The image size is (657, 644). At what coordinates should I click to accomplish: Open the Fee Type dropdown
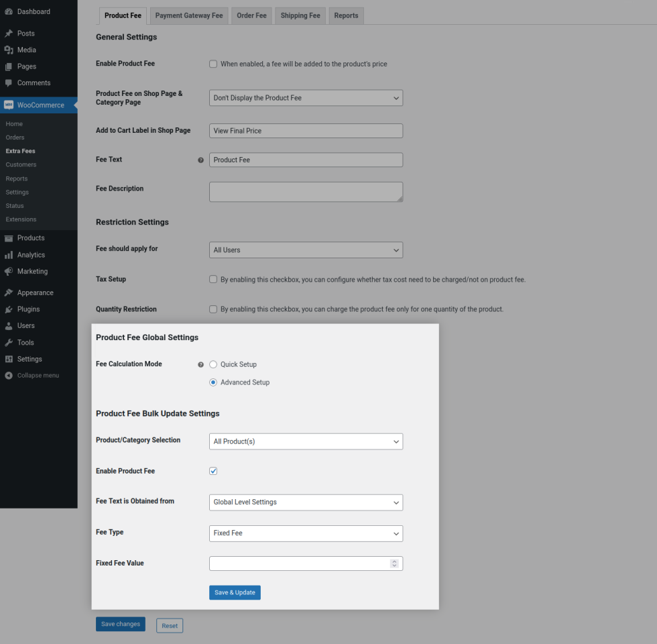[306, 533]
